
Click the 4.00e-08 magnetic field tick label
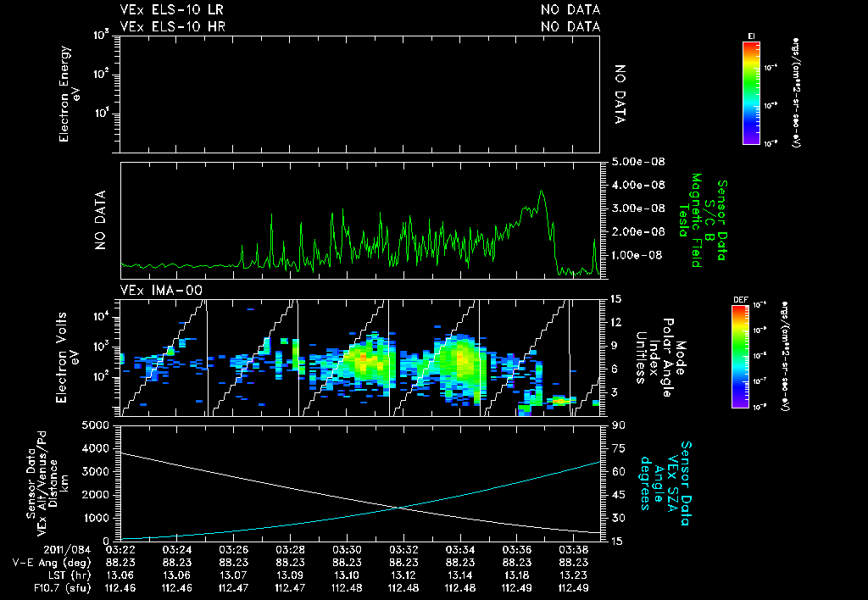[638, 185]
